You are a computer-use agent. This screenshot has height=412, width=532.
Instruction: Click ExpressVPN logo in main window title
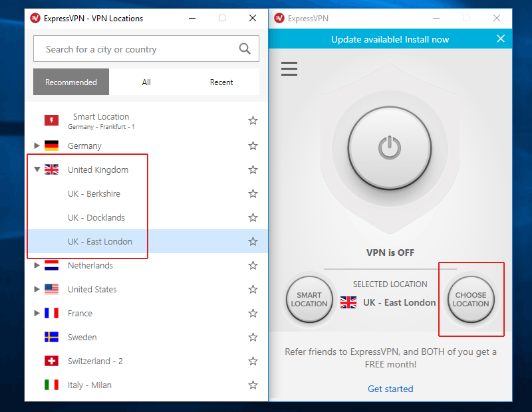[x=279, y=18]
